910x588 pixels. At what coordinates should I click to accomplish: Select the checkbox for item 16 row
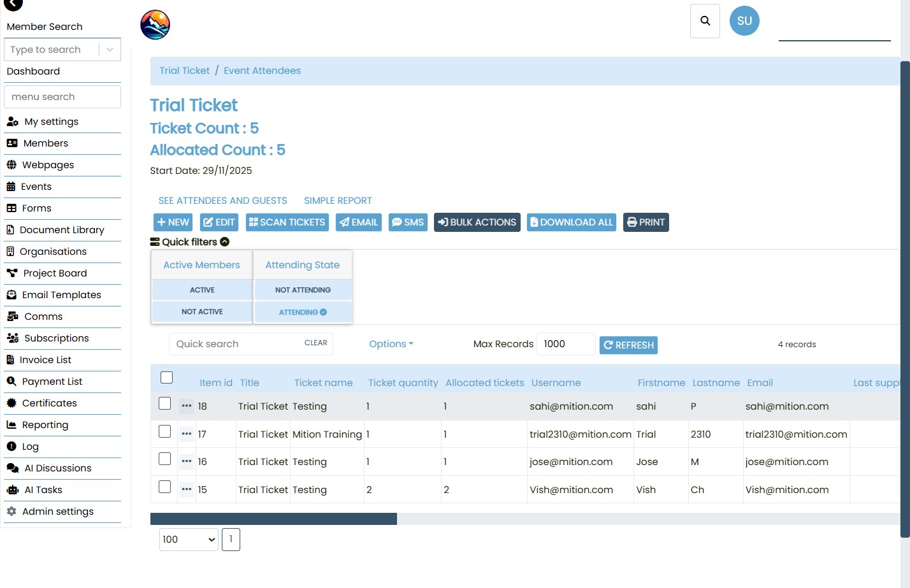point(165,459)
